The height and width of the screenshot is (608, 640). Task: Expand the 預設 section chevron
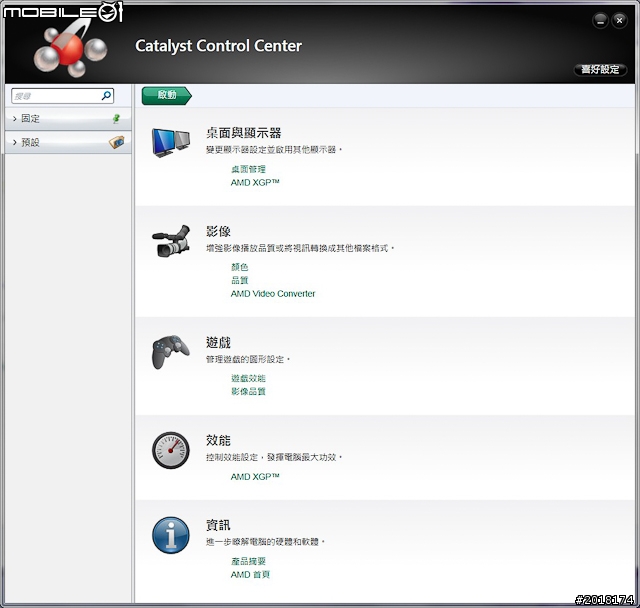click(15, 142)
